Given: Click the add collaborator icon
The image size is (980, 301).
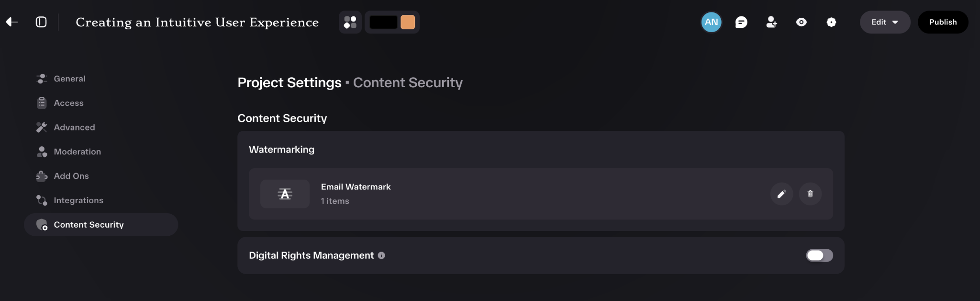Looking at the screenshot, I should (x=771, y=22).
